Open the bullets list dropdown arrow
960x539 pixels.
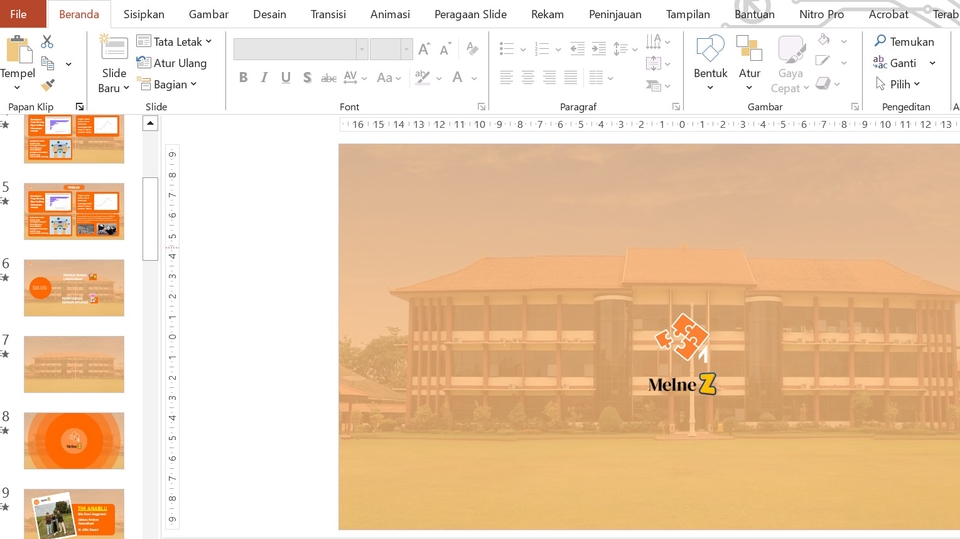[x=523, y=49]
